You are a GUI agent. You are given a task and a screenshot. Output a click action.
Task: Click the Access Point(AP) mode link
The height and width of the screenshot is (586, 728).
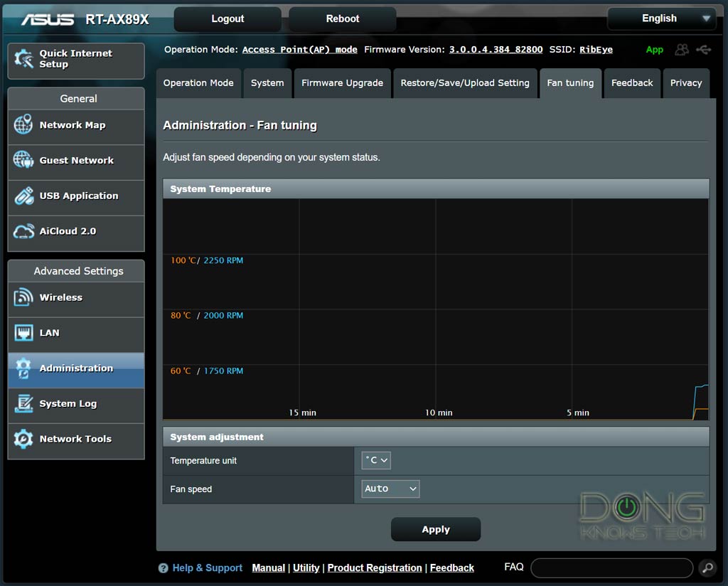click(x=299, y=50)
